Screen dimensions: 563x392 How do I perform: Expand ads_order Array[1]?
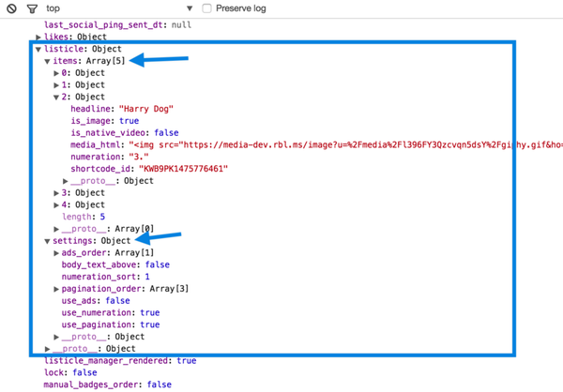tap(57, 253)
